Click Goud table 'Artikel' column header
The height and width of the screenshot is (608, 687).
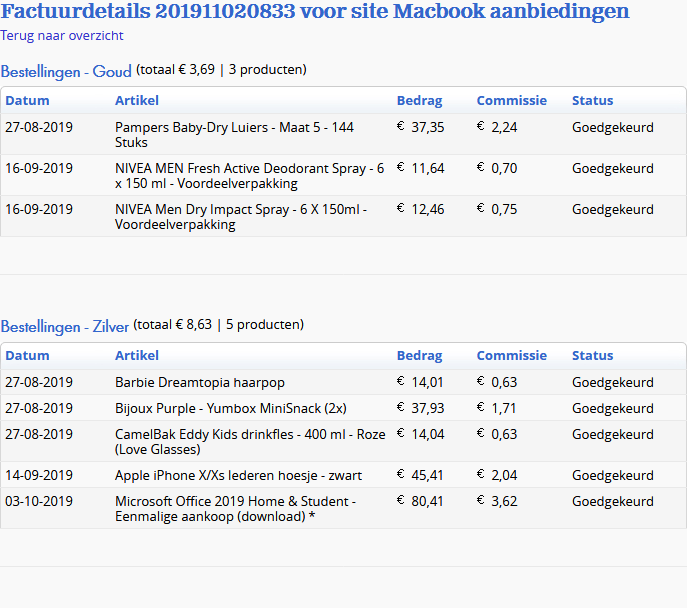coord(137,100)
